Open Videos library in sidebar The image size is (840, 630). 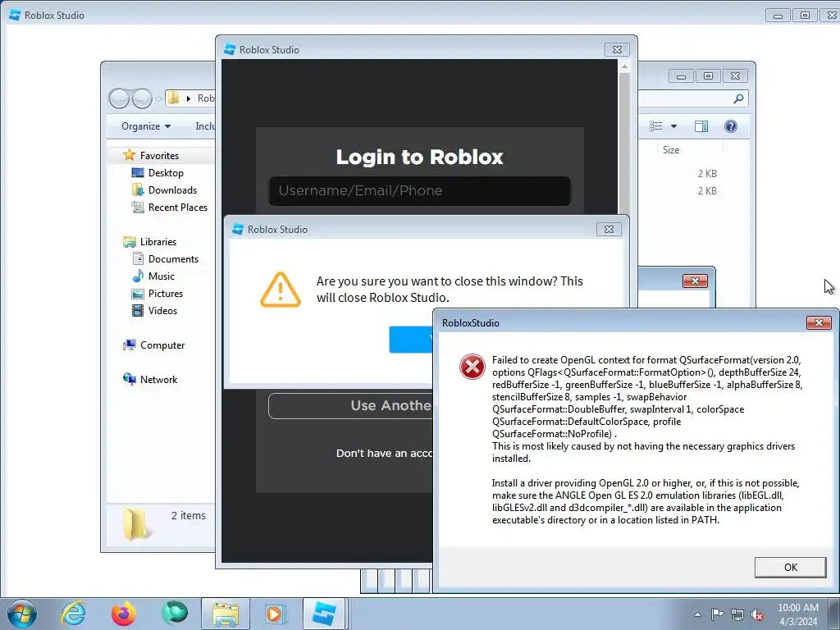pyautogui.click(x=162, y=311)
